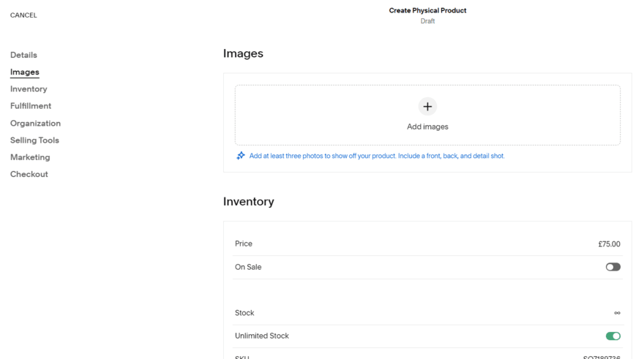Screen dimensions: 644x359
Task: Navigate to Organization section
Action: click(35, 123)
